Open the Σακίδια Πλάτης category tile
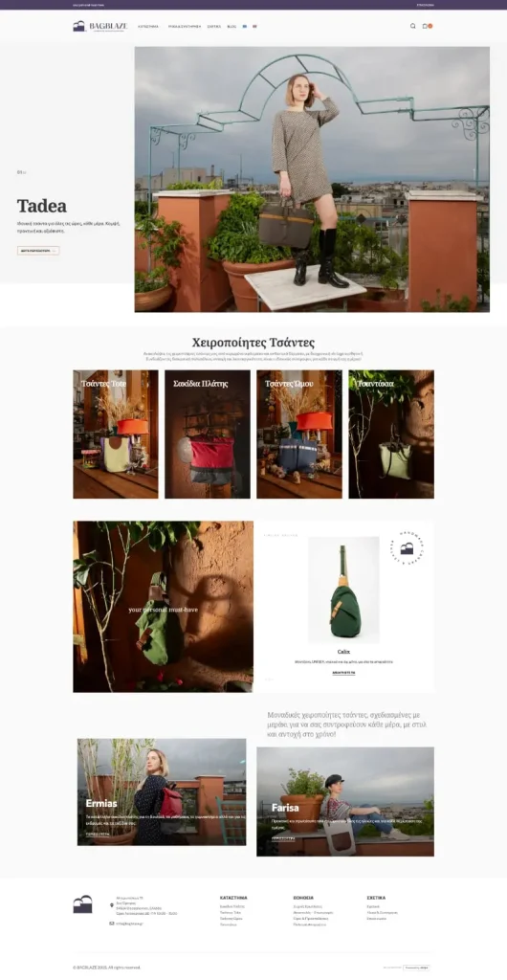The width and height of the screenshot is (507, 980). (x=208, y=434)
